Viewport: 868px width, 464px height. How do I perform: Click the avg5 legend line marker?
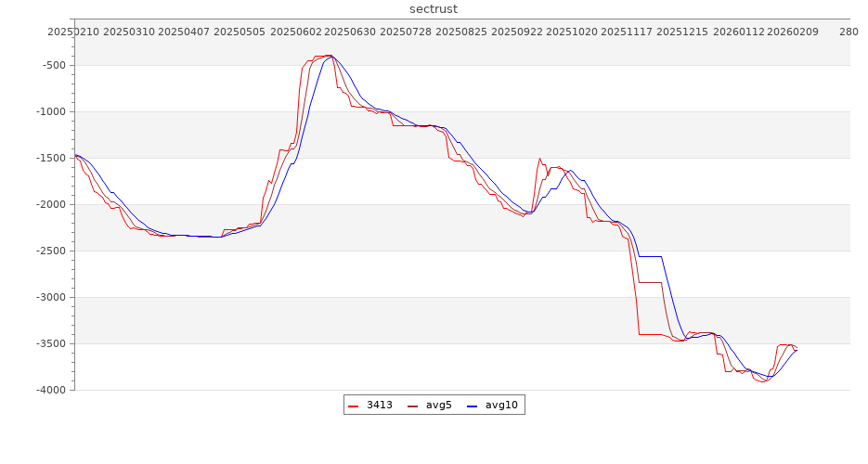coord(413,406)
